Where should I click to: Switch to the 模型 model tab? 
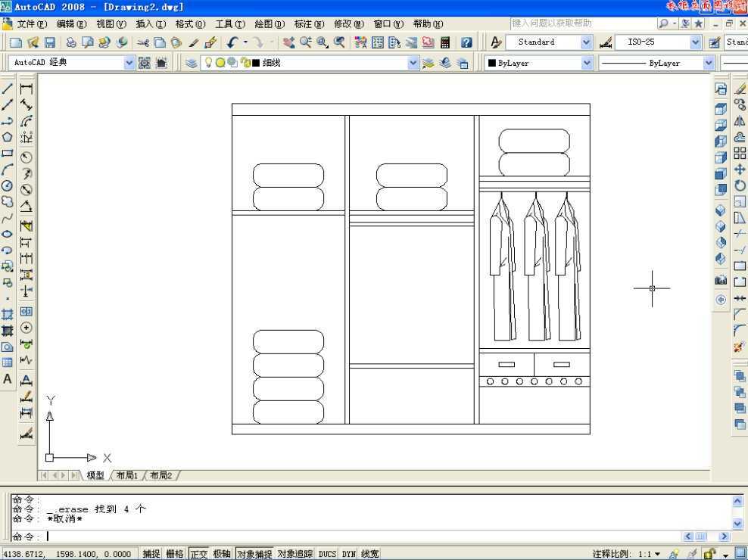click(x=95, y=475)
